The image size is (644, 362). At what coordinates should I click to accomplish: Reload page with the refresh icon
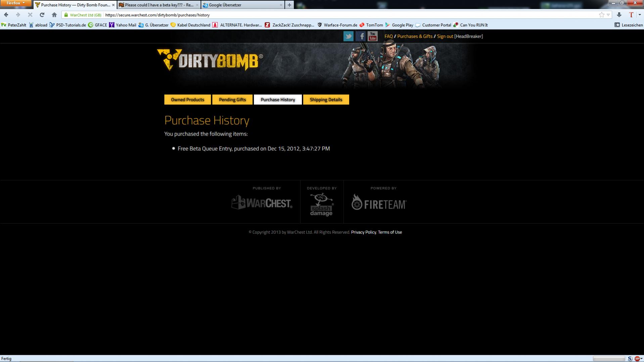42,15
